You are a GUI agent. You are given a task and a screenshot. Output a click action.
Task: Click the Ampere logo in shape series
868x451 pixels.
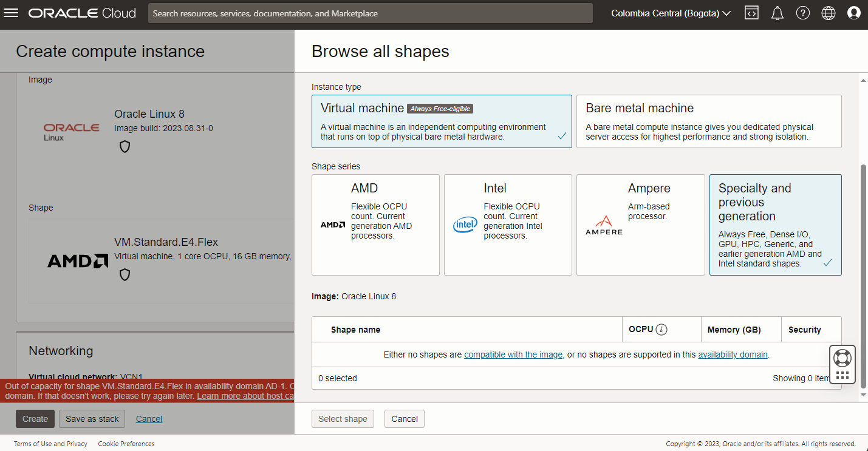pos(604,225)
